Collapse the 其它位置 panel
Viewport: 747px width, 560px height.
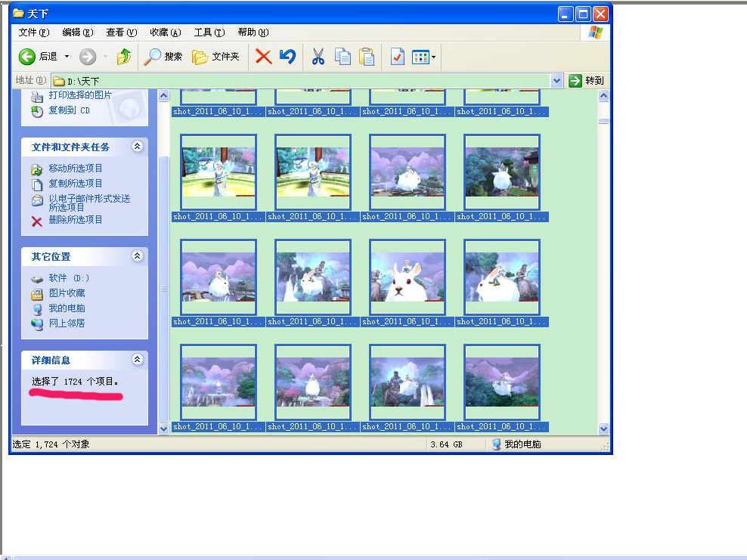pyautogui.click(x=137, y=255)
